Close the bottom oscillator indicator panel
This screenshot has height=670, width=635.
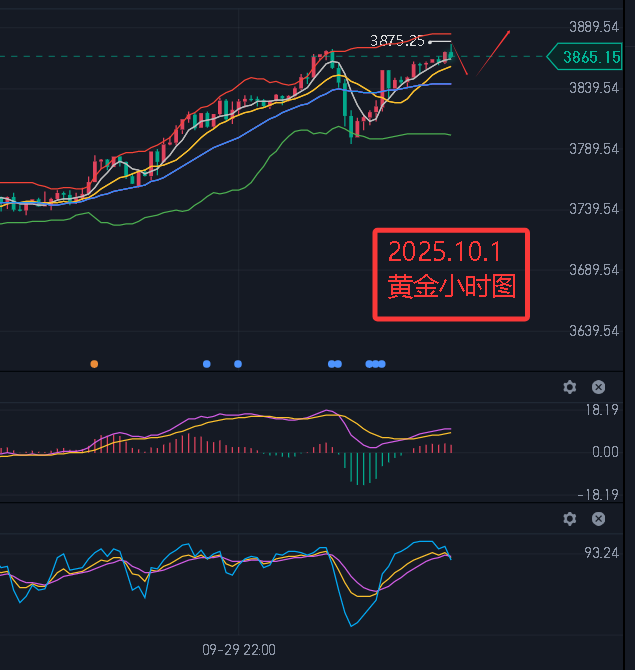pos(598,519)
